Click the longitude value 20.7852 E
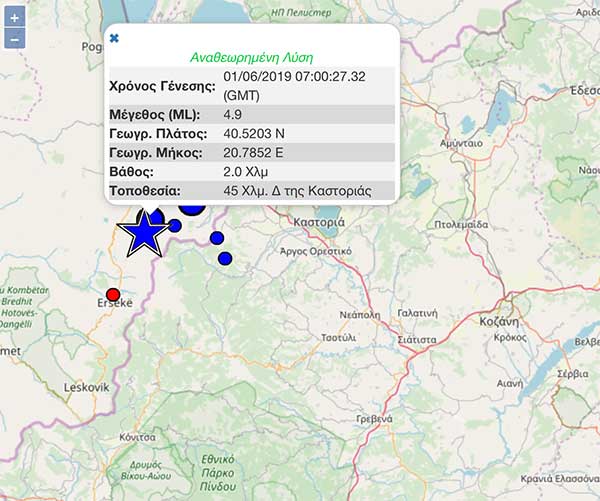Image resolution: width=600 pixels, height=501 pixels. point(253,153)
